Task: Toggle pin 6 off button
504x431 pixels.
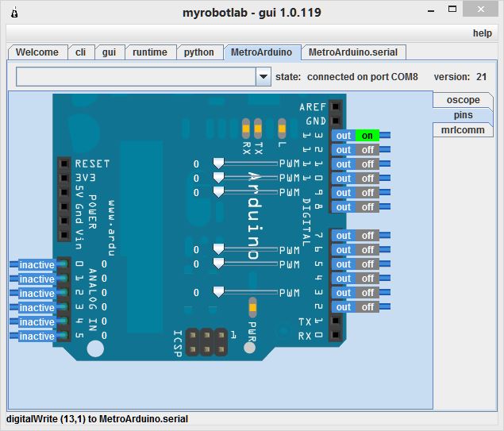Action: point(367,250)
